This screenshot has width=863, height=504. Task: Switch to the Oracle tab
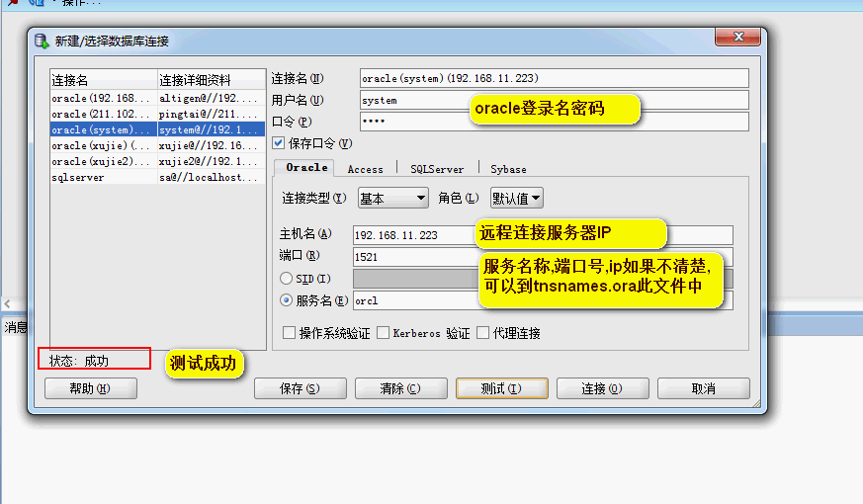coord(306,167)
